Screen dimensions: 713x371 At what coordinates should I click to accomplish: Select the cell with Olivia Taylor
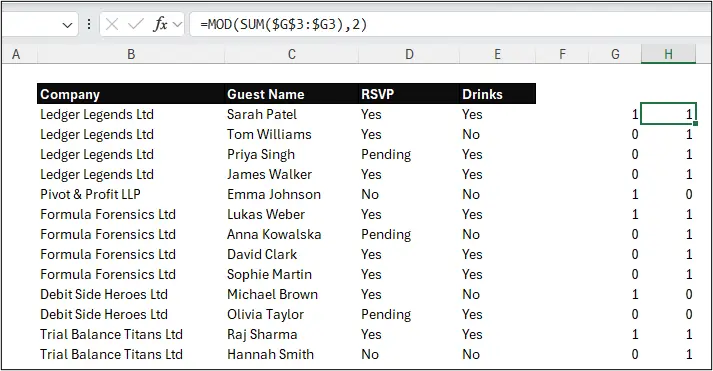coord(291,314)
